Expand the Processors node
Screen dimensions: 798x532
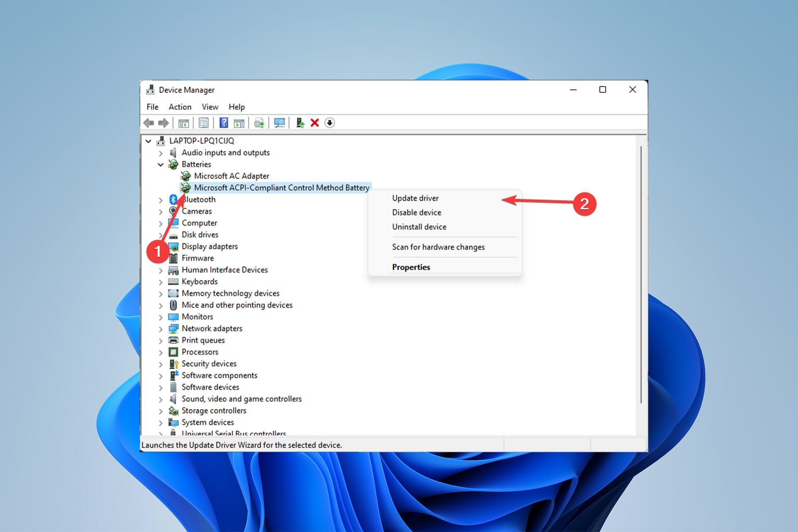click(161, 352)
